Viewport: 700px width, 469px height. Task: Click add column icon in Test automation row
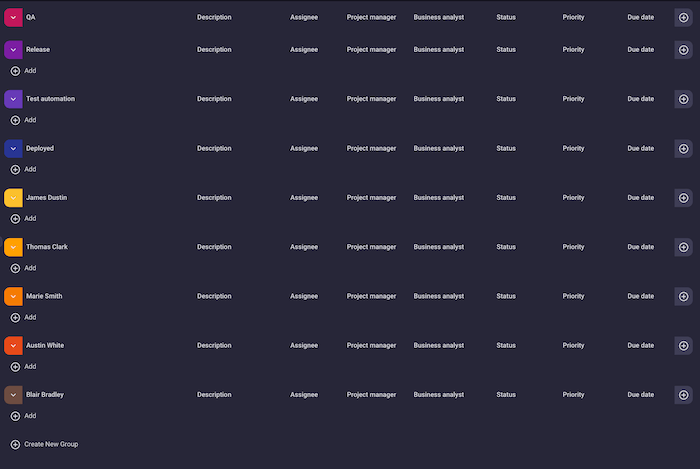click(683, 99)
